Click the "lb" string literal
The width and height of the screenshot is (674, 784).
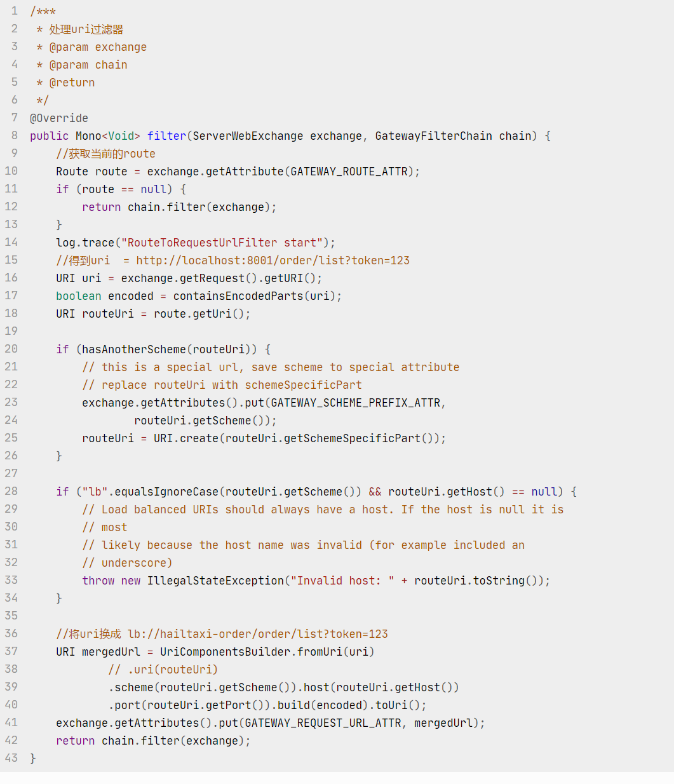point(95,492)
